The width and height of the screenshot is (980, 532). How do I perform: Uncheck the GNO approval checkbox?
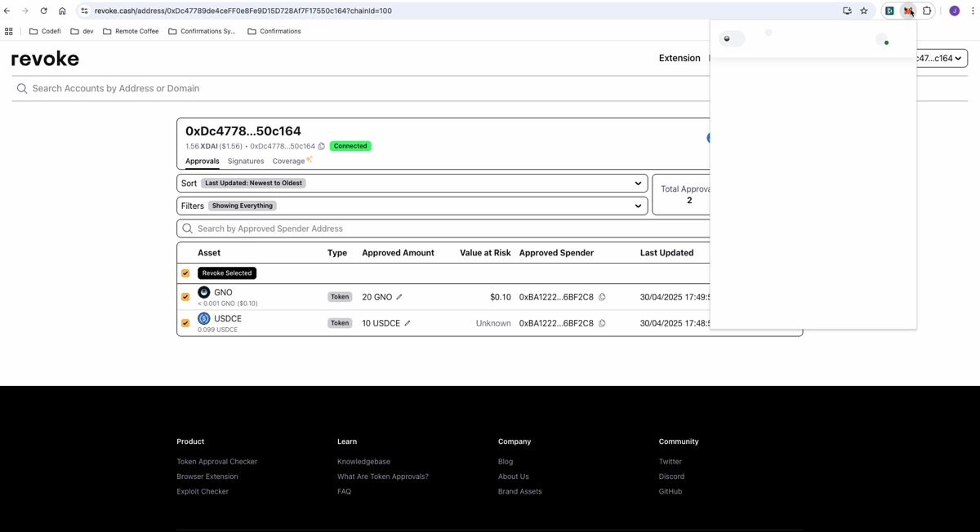185,297
